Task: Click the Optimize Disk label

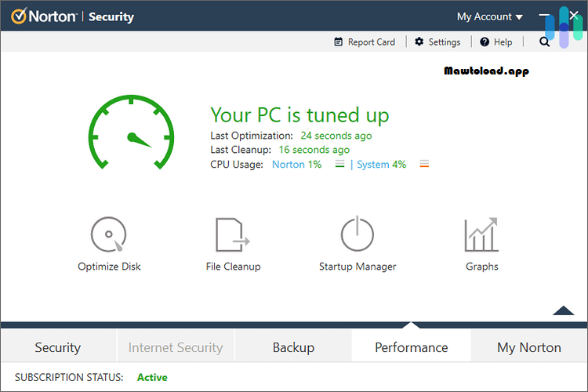Action: pyautogui.click(x=109, y=267)
